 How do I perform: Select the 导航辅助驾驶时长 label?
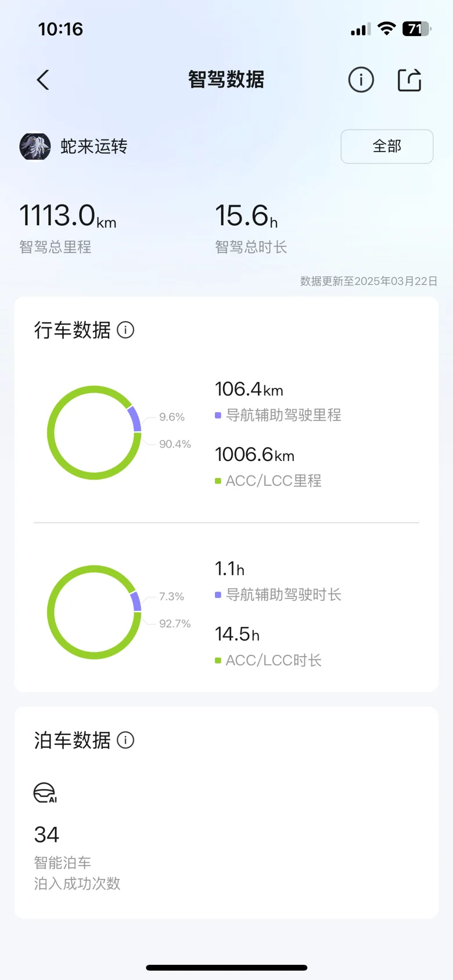(283, 595)
